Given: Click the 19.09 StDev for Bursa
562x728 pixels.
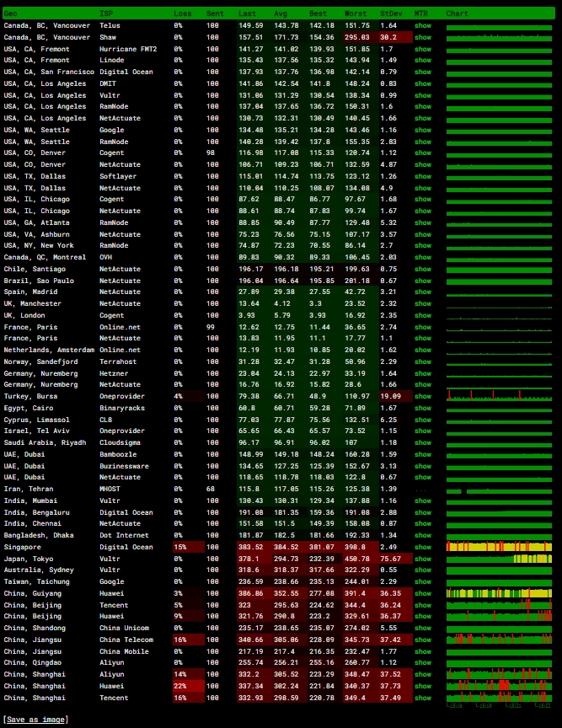Looking at the screenshot, I should point(390,396).
